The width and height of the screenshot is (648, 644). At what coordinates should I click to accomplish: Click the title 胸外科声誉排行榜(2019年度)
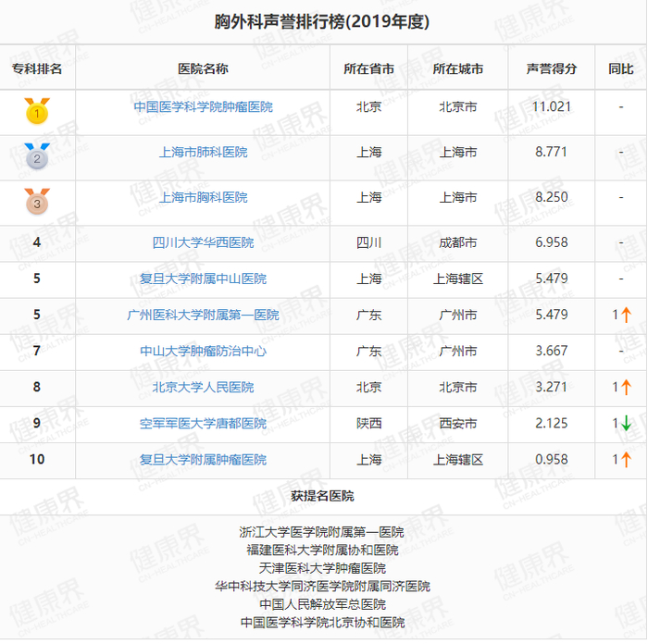(x=322, y=21)
